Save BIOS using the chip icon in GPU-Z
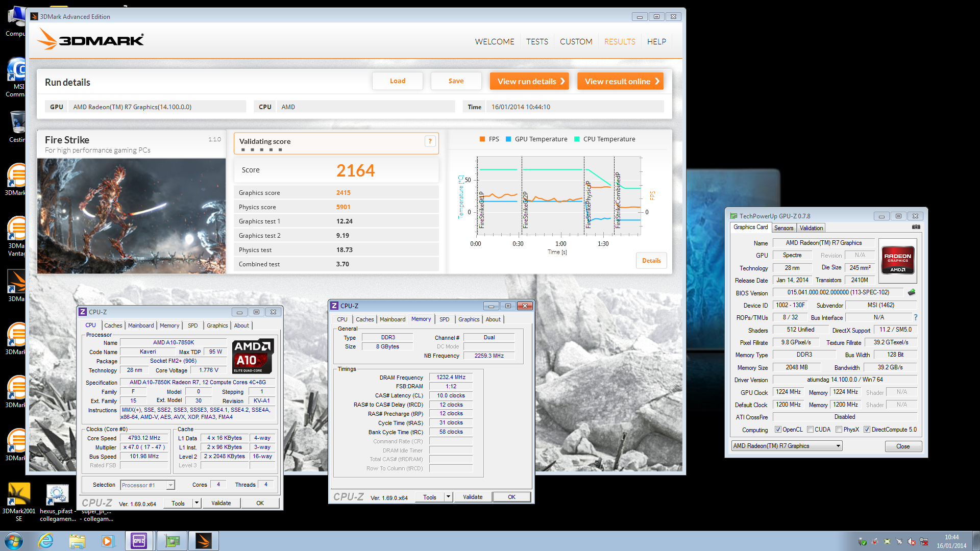Viewport: 980px width, 551px height. [x=912, y=292]
